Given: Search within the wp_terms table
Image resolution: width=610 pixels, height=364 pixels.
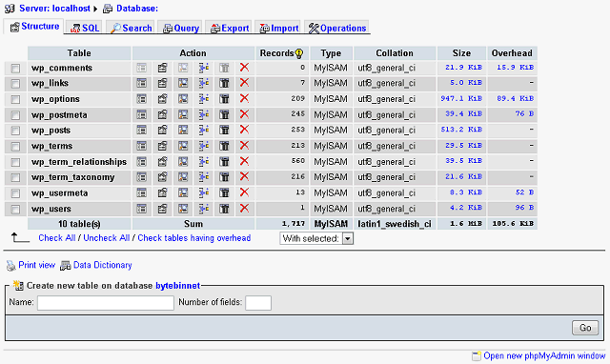Looking at the screenshot, I should [x=183, y=146].
